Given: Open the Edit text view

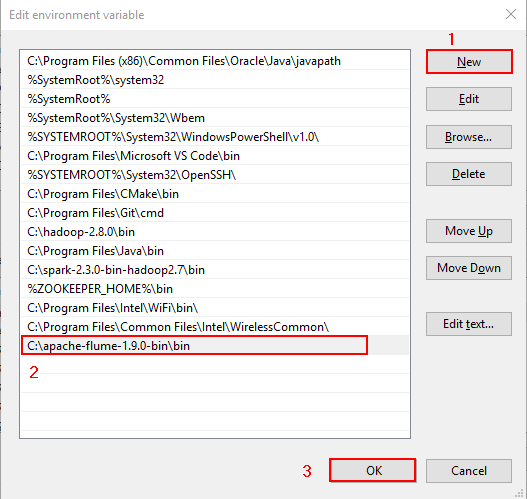Looking at the screenshot, I should point(469,324).
